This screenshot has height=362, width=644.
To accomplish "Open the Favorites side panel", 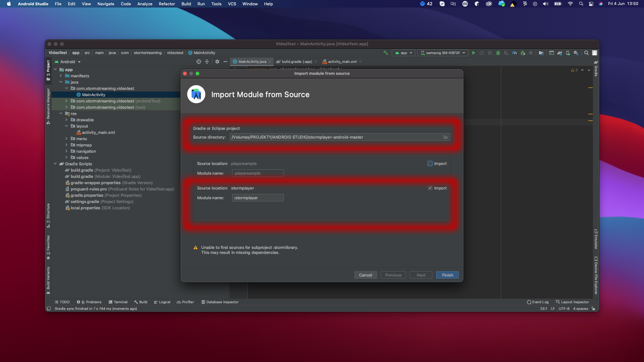I will point(48,247).
